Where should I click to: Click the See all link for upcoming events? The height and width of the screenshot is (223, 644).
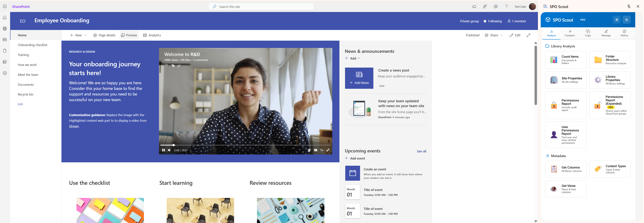pos(421,151)
